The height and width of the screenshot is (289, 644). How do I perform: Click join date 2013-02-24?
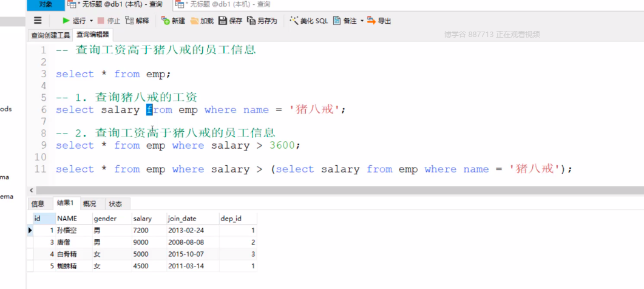[x=192, y=230]
